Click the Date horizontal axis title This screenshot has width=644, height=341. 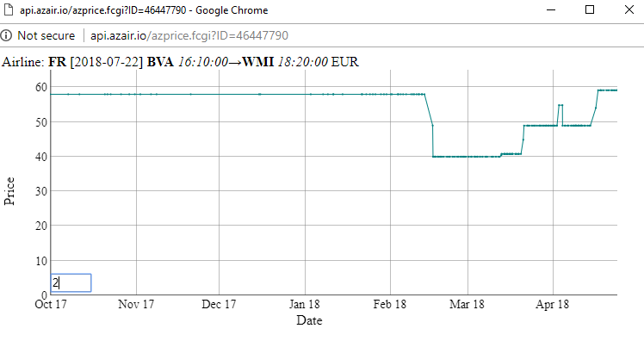pyautogui.click(x=309, y=320)
